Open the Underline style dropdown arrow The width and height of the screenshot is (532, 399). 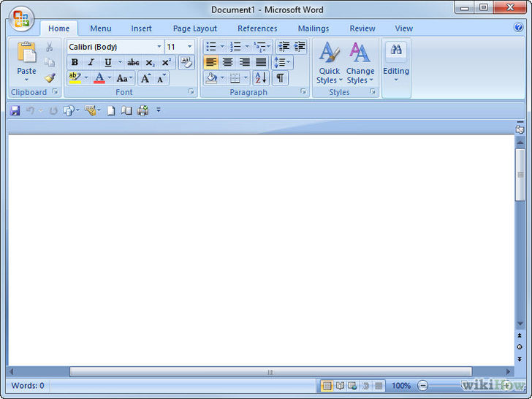(120, 62)
